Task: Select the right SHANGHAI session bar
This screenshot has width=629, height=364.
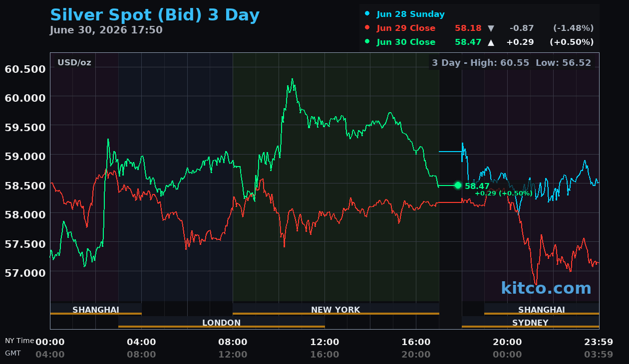Action: 542,310
